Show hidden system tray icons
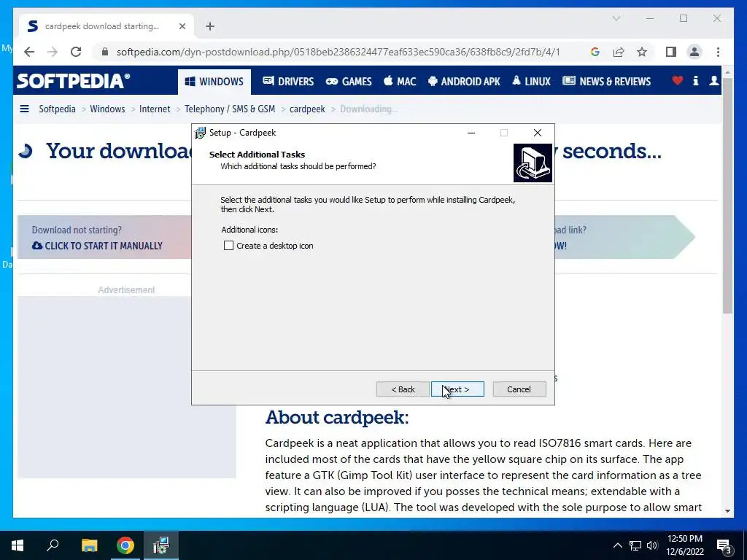This screenshot has width=747, height=560. [617, 545]
